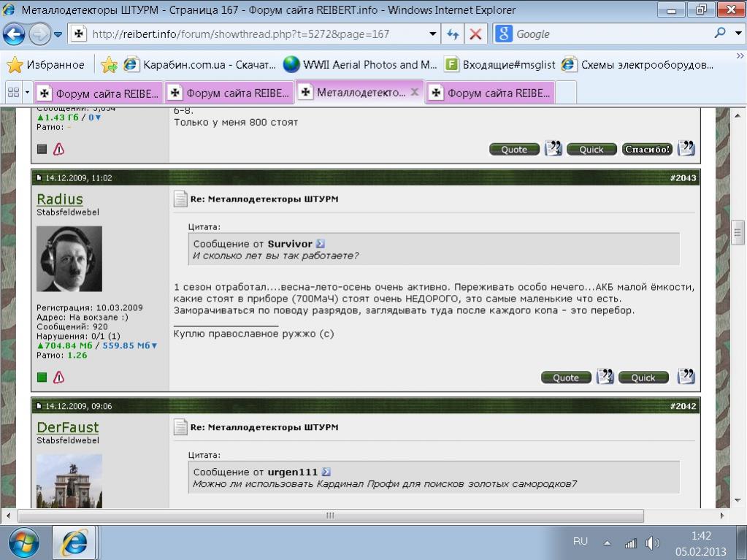747x560 pixels.
Task: Click the scroll down arrow
Action: 738,500
